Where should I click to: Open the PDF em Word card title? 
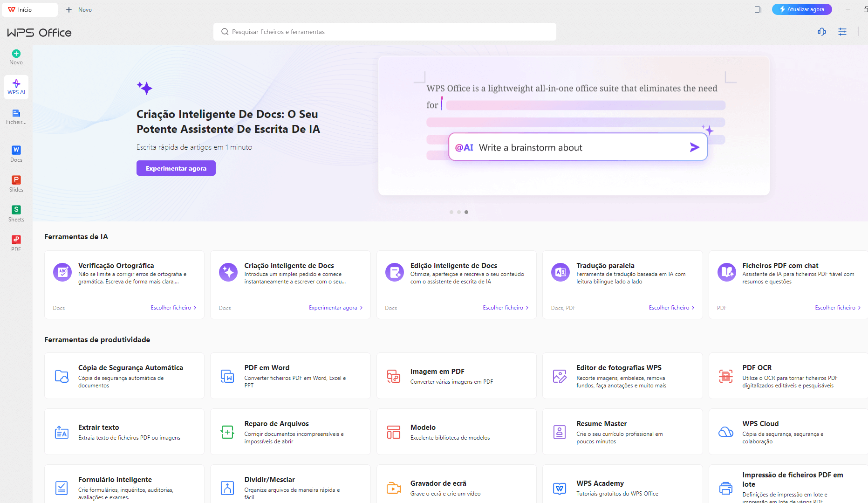(267, 368)
